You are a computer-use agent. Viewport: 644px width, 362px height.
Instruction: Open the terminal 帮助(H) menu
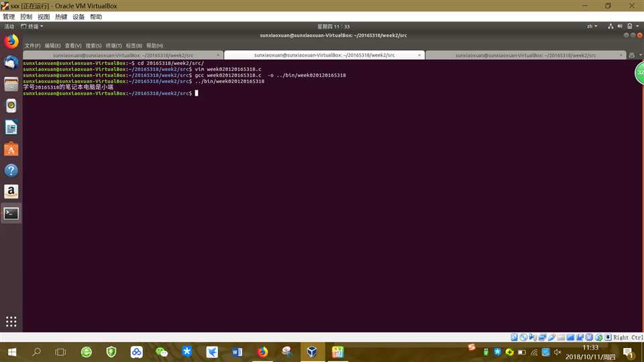154,46
